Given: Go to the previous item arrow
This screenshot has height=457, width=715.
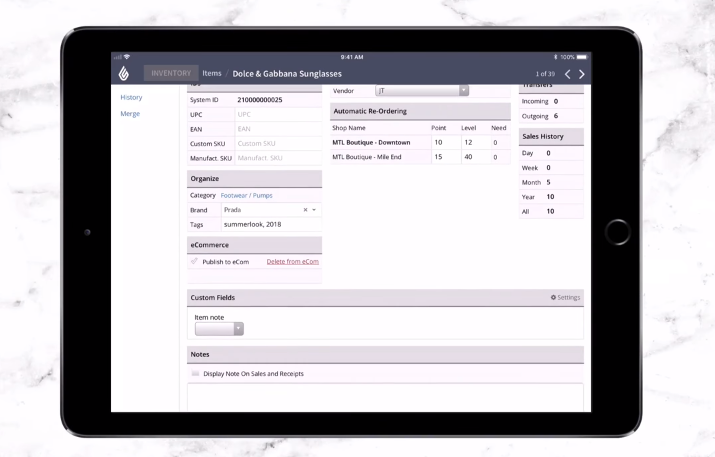Looking at the screenshot, I should tap(567, 74).
